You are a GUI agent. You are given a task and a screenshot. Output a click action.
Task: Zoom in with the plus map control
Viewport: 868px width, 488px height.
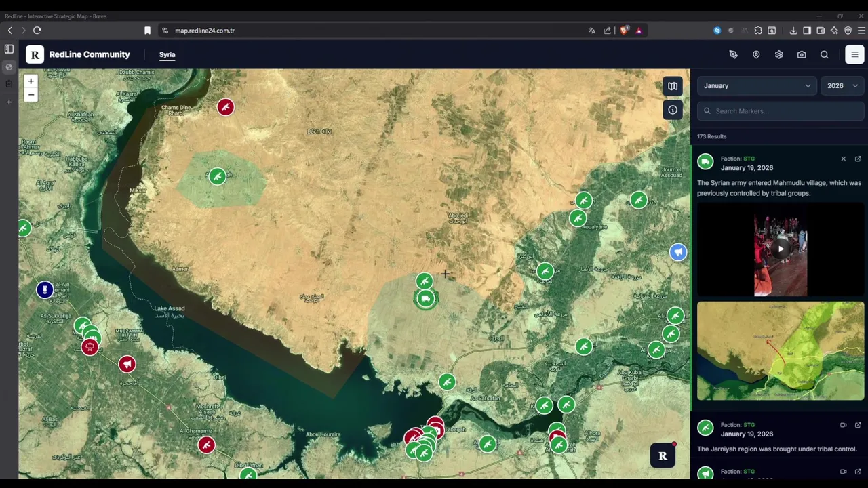(31, 81)
